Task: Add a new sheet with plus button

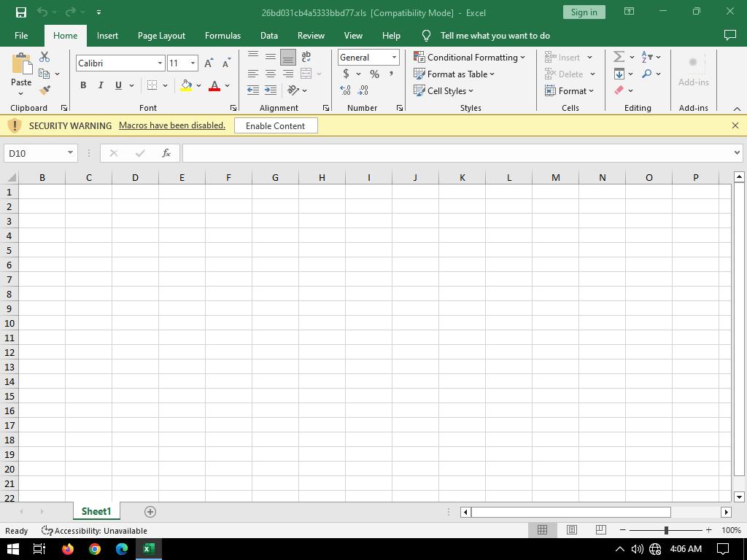Action: (x=150, y=512)
